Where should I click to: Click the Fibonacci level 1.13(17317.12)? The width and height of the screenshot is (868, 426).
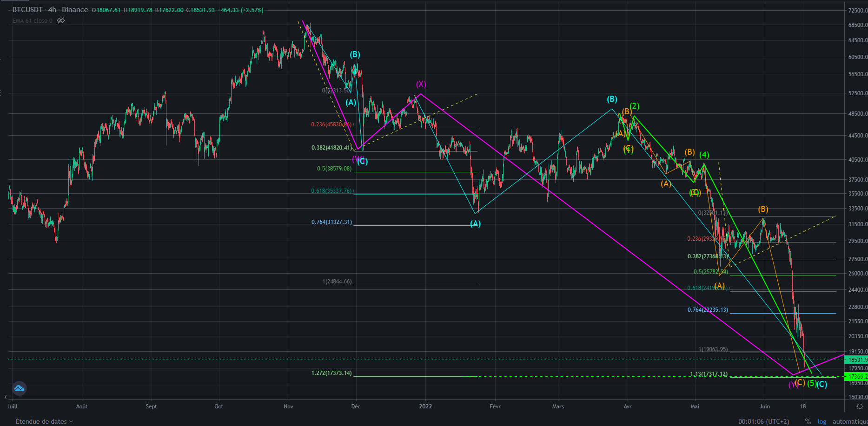pyautogui.click(x=709, y=374)
